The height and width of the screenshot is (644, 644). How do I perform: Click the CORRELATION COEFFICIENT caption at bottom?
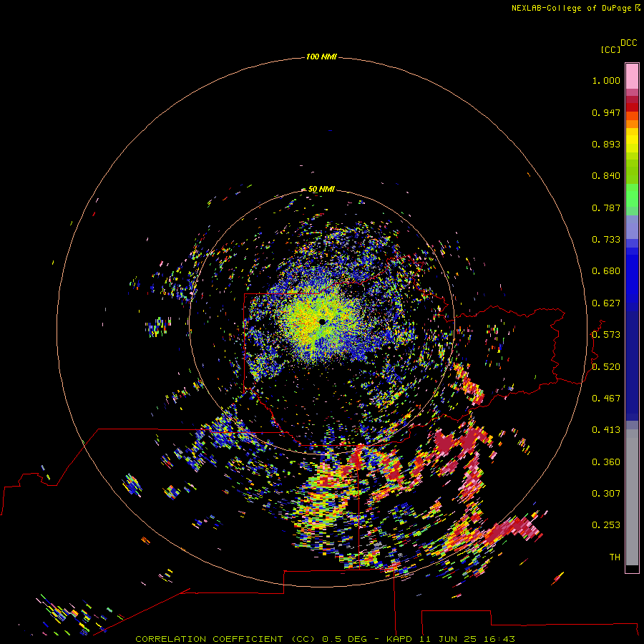point(325,639)
